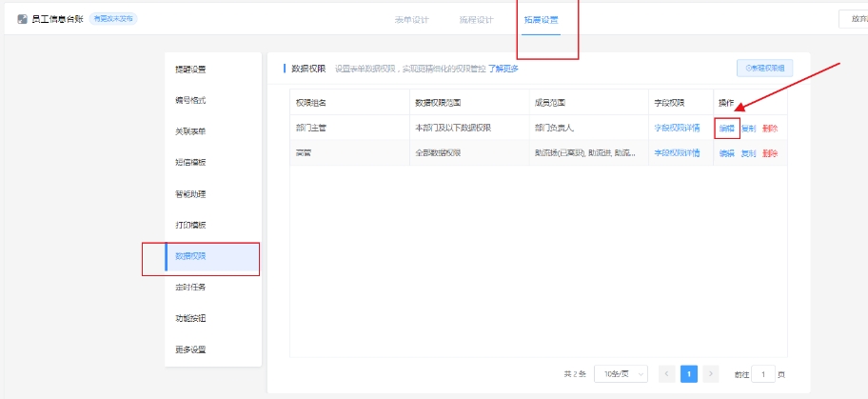Copy the 部门主管 permission group
The image size is (868, 399).
748,128
